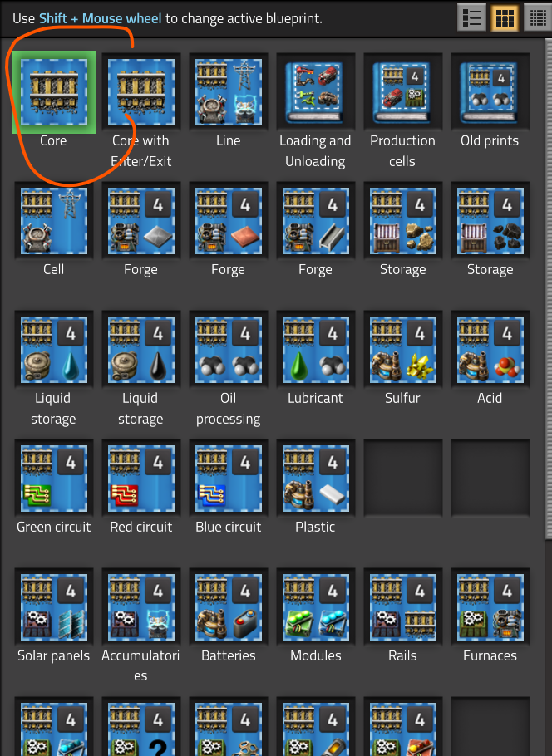Viewport: 552px width, 756px height.
Task: Pick the Rails blueprint
Action: pos(403,607)
